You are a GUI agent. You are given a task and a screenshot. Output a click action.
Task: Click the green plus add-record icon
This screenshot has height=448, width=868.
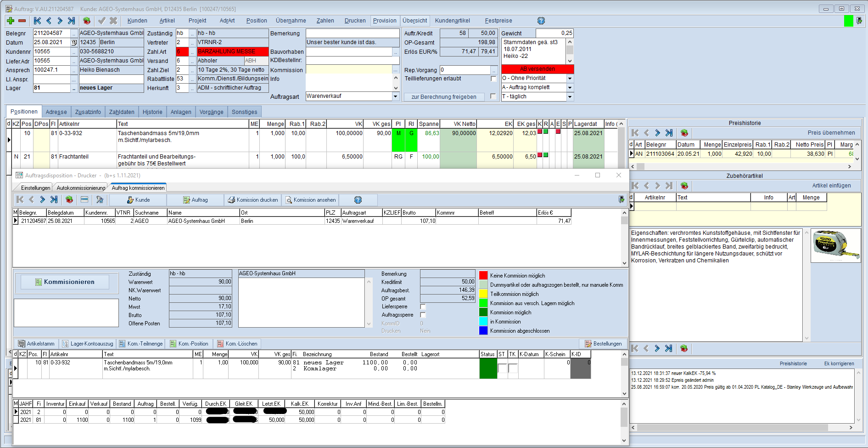point(11,21)
